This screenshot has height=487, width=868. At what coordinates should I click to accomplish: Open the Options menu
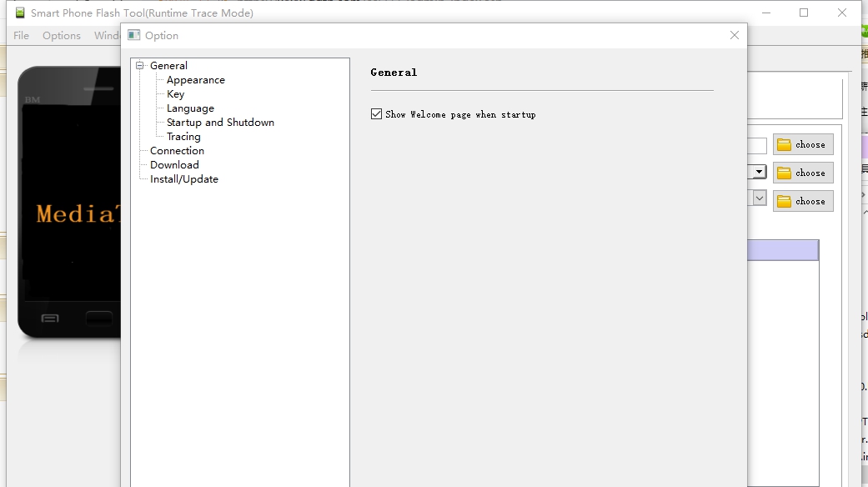click(x=62, y=36)
